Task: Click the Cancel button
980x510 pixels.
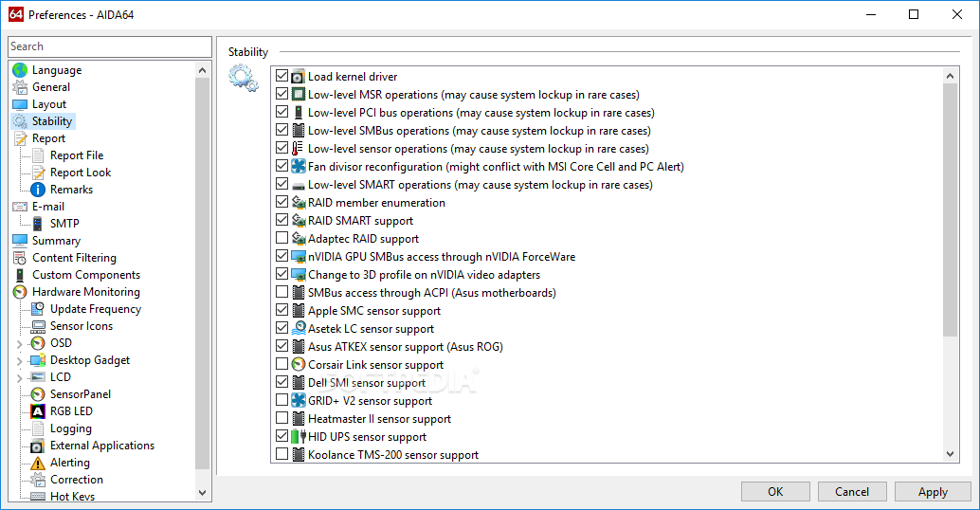Action: click(x=852, y=492)
